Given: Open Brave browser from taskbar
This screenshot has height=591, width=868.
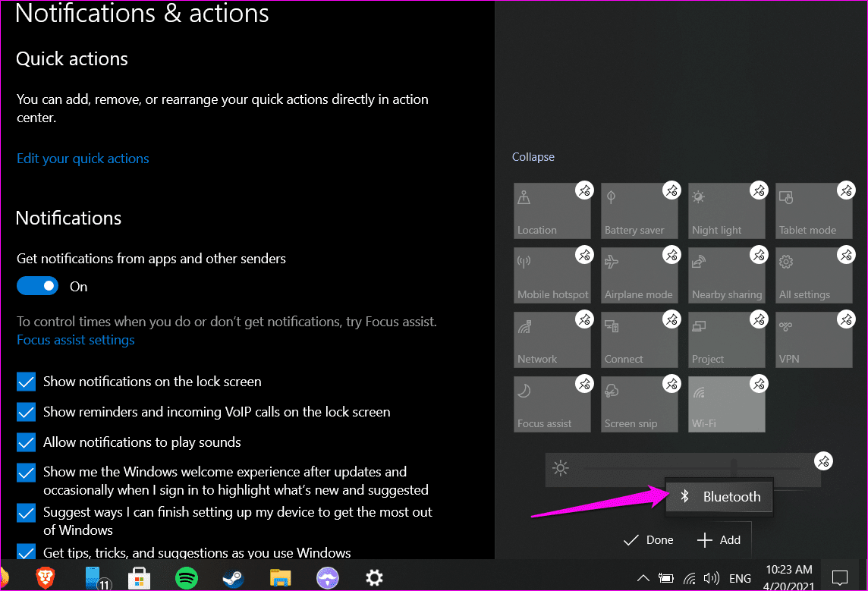Looking at the screenshot, I should pos(46,577).
